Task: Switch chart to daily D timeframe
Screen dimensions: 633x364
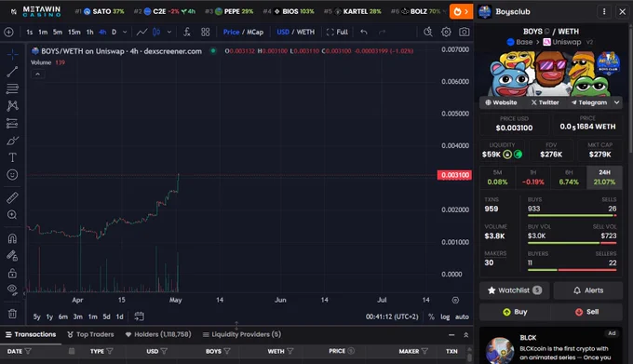Action: point(114,32)
